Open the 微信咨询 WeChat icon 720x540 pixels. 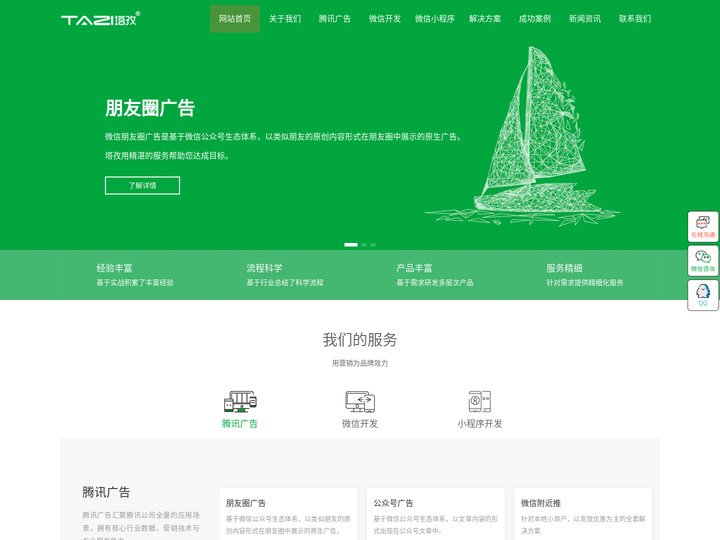[703, 261]
